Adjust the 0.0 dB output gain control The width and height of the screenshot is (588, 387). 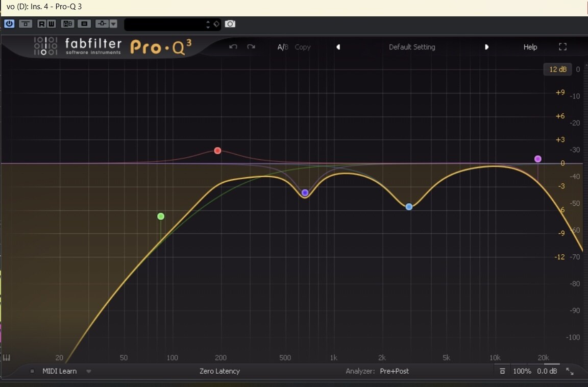547,371
